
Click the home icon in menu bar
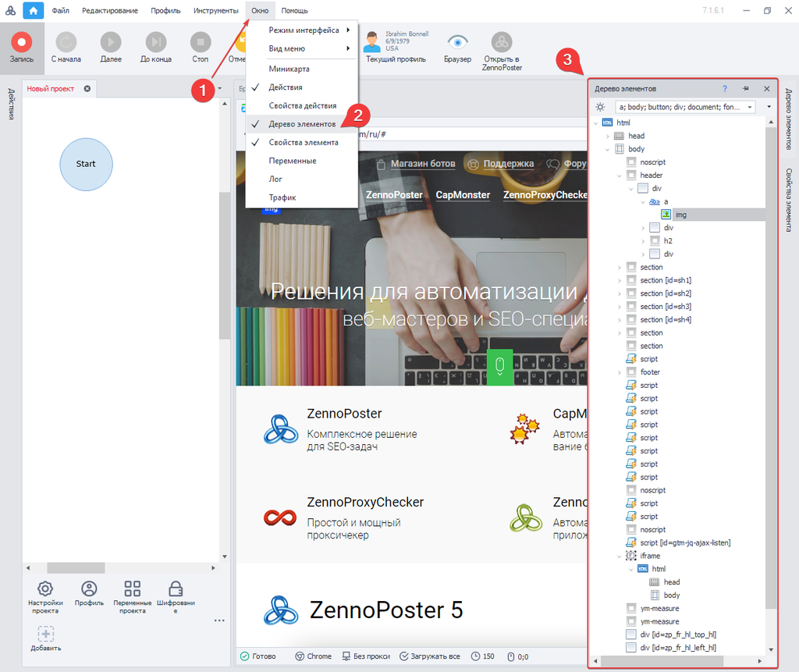click(x=34, y=10)
